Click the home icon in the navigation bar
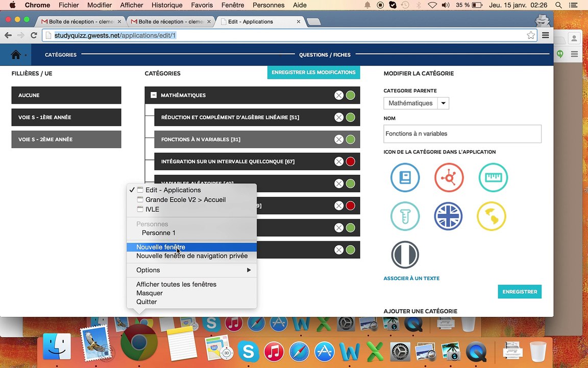This screenshot has width=588, height=368. coord(16,55)
